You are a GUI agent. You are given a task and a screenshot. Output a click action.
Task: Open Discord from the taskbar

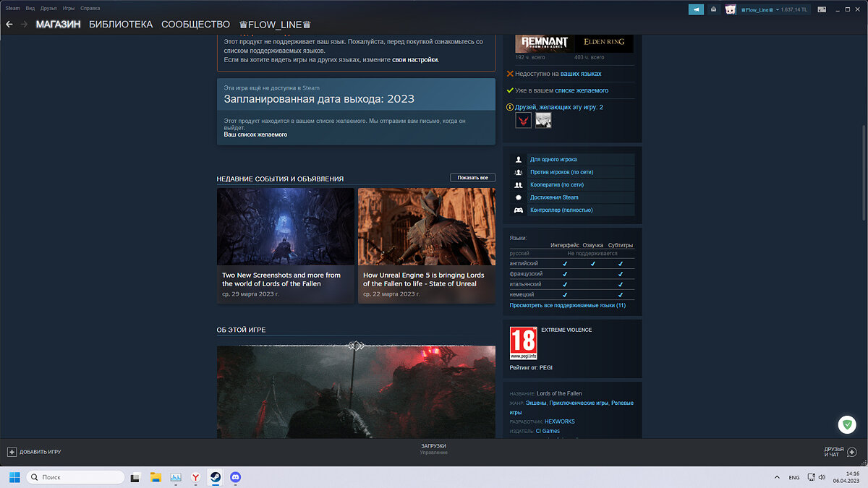(235, 477)
